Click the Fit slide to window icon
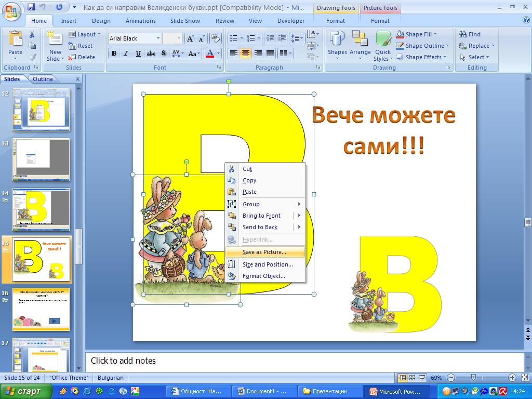 pyautogui.click(x=525, y=377)
